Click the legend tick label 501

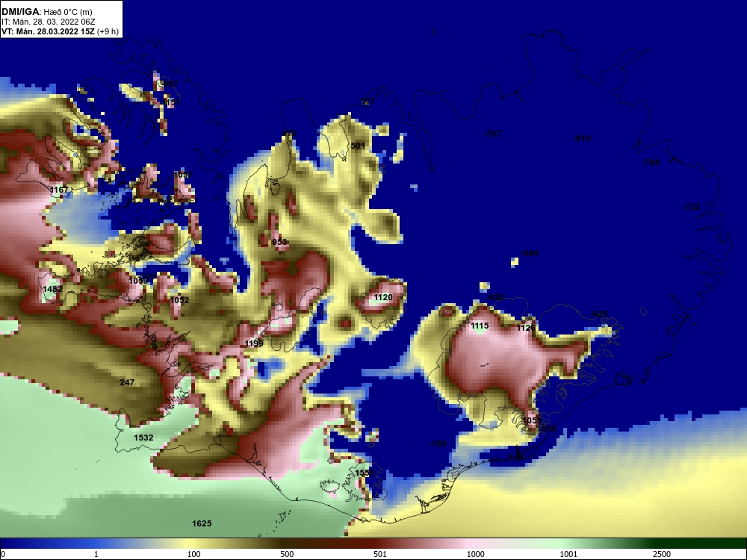(380, 554)
